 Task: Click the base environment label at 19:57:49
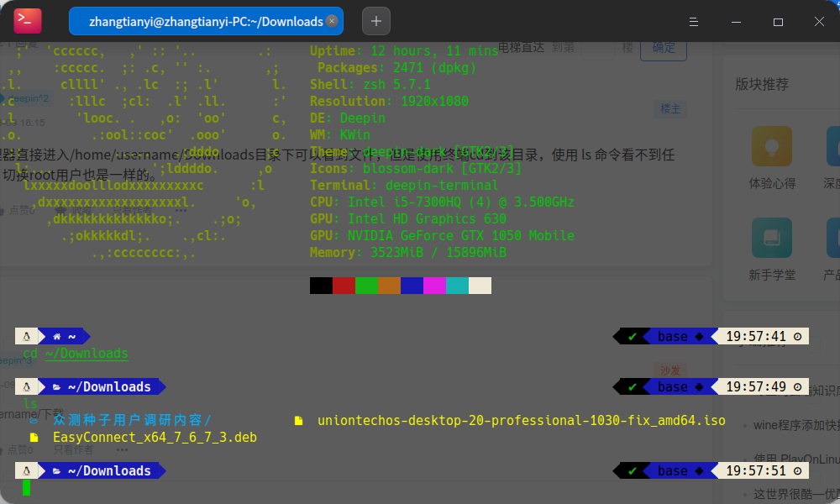click(672, 386)
